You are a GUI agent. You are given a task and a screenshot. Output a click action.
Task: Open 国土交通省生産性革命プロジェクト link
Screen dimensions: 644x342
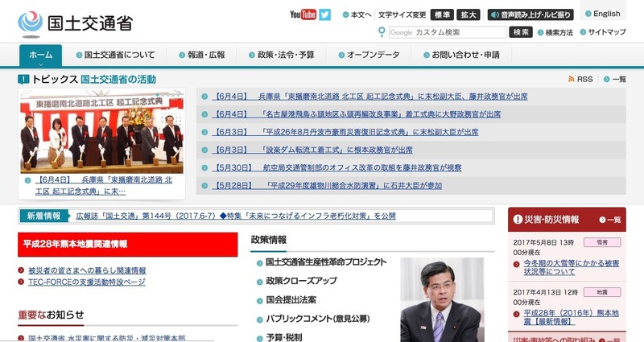(326, 262)
